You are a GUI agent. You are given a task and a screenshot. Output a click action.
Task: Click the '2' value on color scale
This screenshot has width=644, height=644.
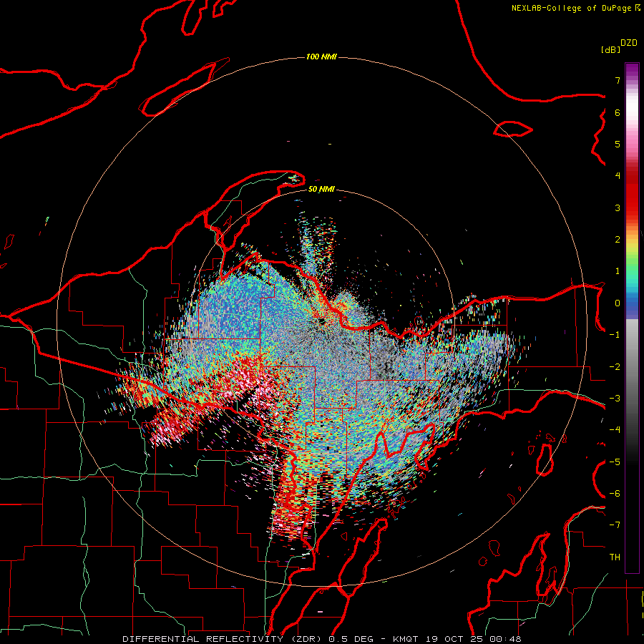tap(618, 240)
